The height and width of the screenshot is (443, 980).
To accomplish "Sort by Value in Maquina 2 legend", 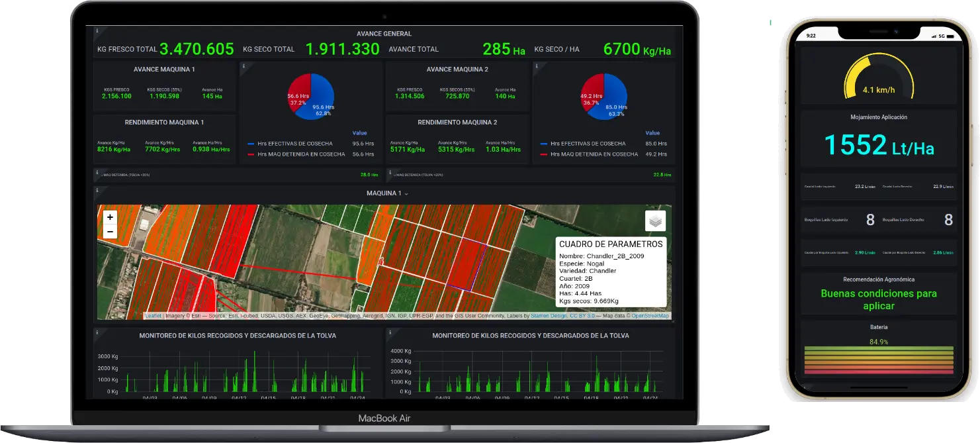I will pos(652,133).
